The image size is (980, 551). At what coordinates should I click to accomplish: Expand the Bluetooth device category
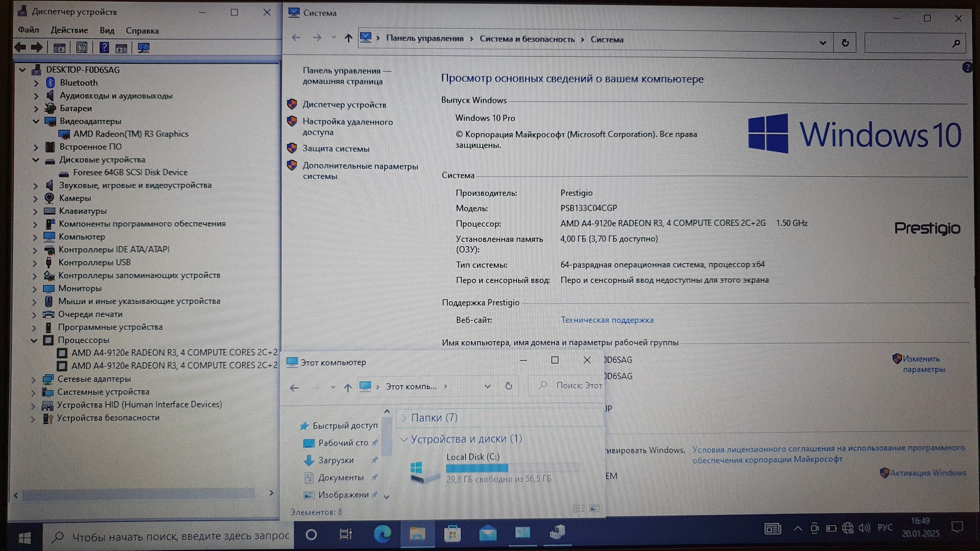pos(36,83)
